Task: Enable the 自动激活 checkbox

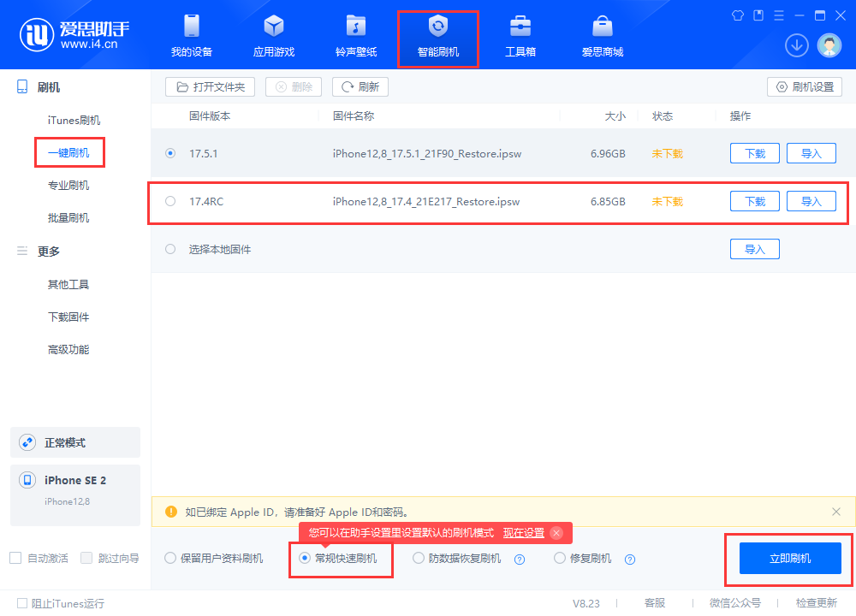Action: point(15,558)
